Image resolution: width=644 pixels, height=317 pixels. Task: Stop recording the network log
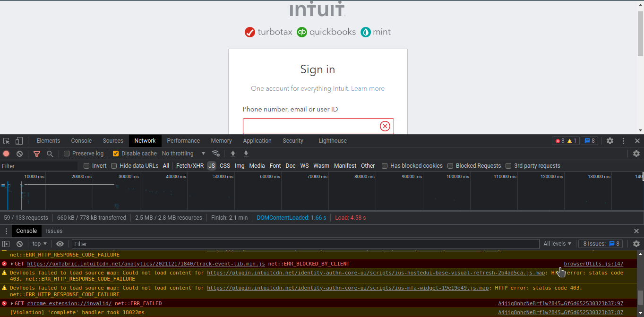[x=6, y=154]
